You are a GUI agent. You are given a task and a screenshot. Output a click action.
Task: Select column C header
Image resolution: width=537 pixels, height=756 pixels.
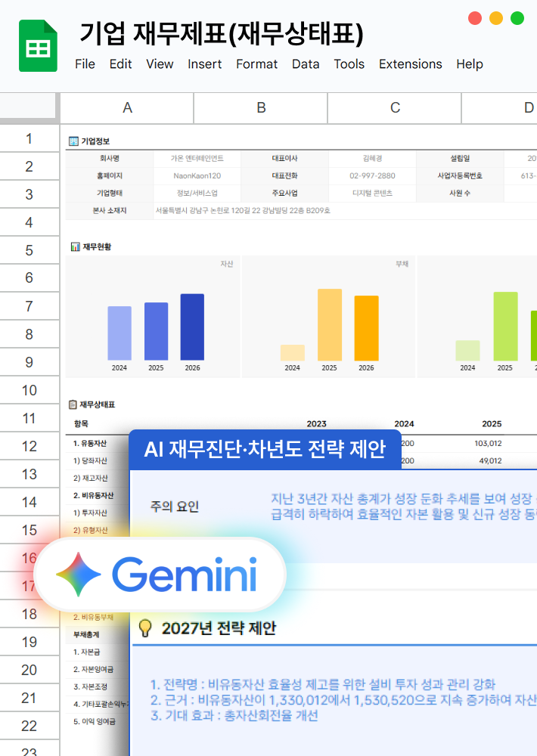click(395, 107)
